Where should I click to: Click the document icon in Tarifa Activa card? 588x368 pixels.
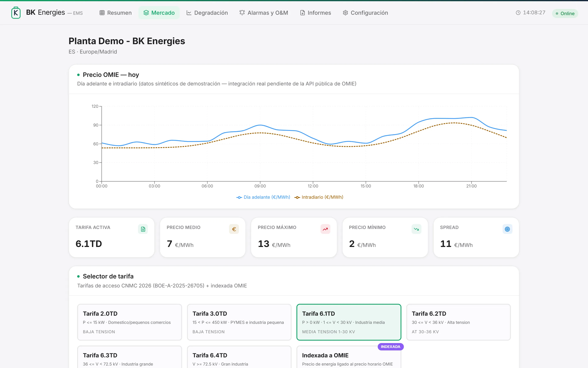coord(143,229)
